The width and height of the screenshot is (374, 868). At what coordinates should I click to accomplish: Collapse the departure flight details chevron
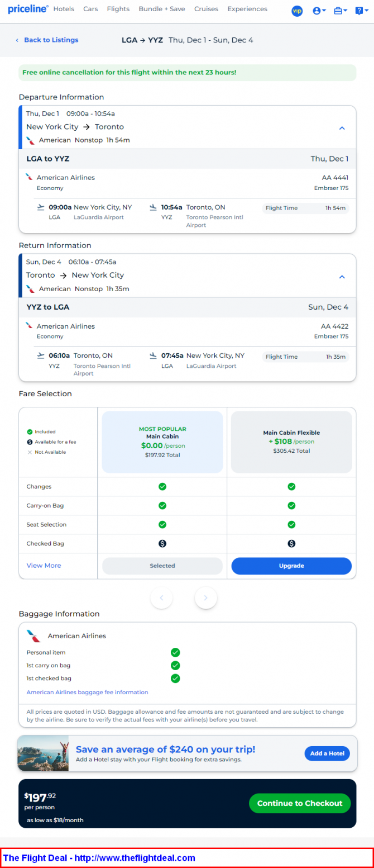(x=342, y=128)
